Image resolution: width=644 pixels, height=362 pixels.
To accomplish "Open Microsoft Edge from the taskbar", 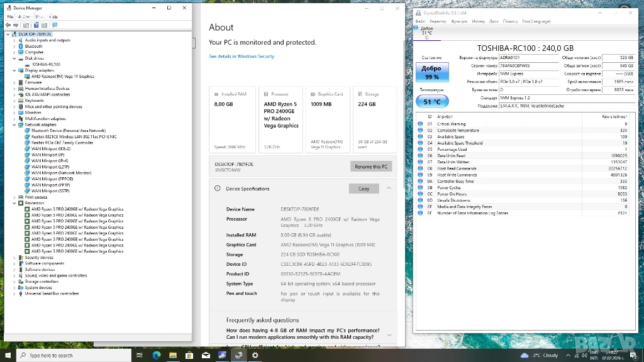I will (x=156, y=355).
